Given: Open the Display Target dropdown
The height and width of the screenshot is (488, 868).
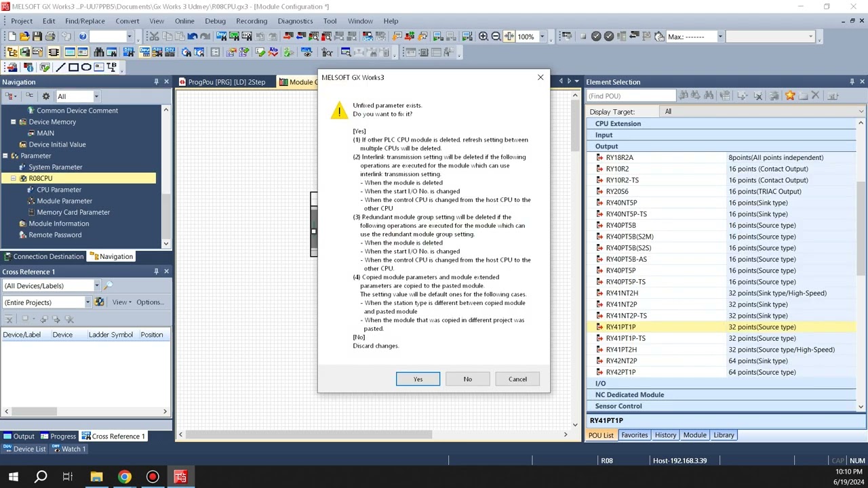Looking at the screenshot, I should [861, 112].
